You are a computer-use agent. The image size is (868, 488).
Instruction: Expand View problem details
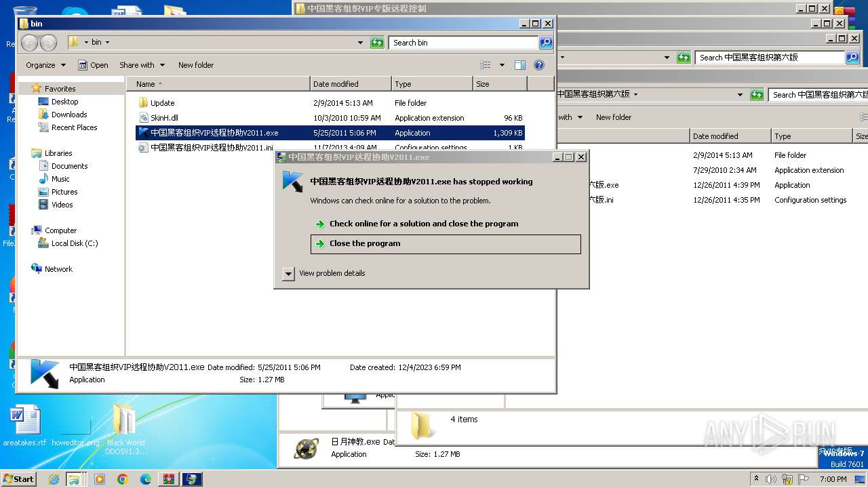click(x=288, y=274)
